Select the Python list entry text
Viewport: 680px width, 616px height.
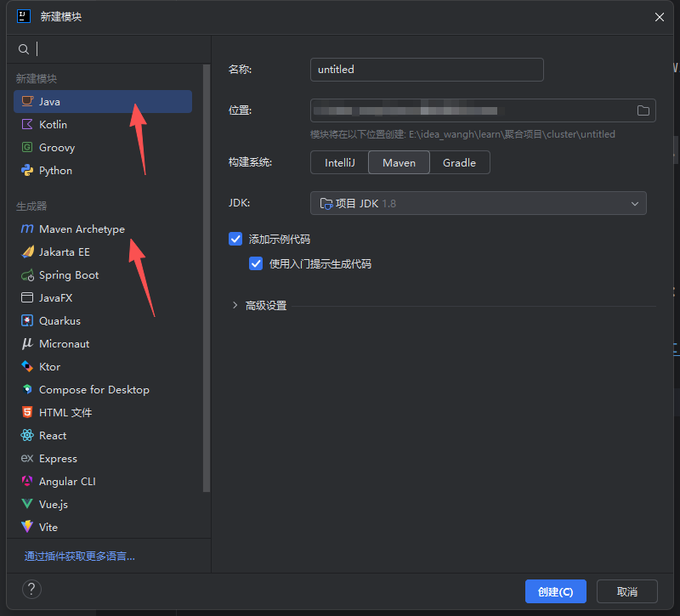point(55,171)
